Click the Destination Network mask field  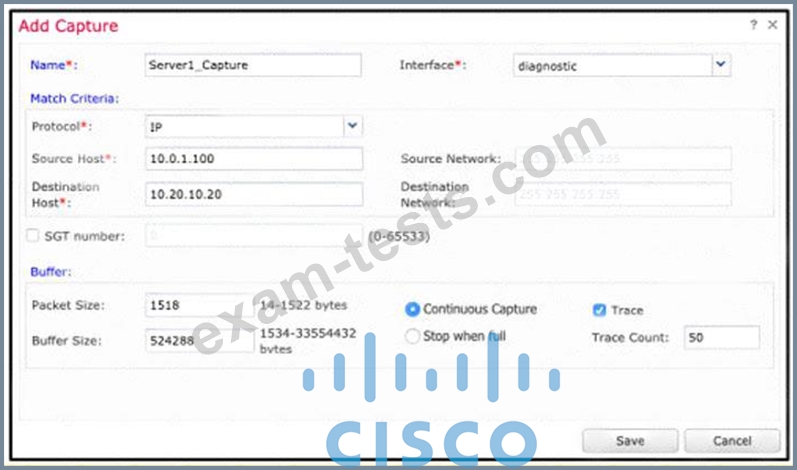(623, 194)
